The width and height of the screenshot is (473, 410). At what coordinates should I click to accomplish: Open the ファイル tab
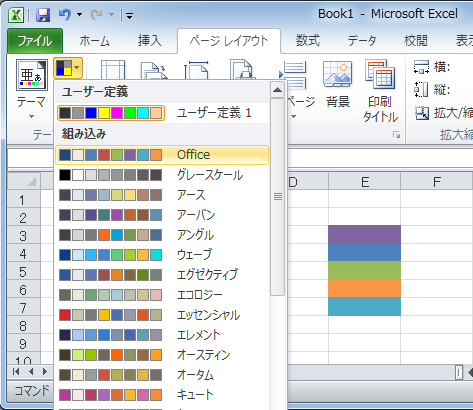click(35, 41)
